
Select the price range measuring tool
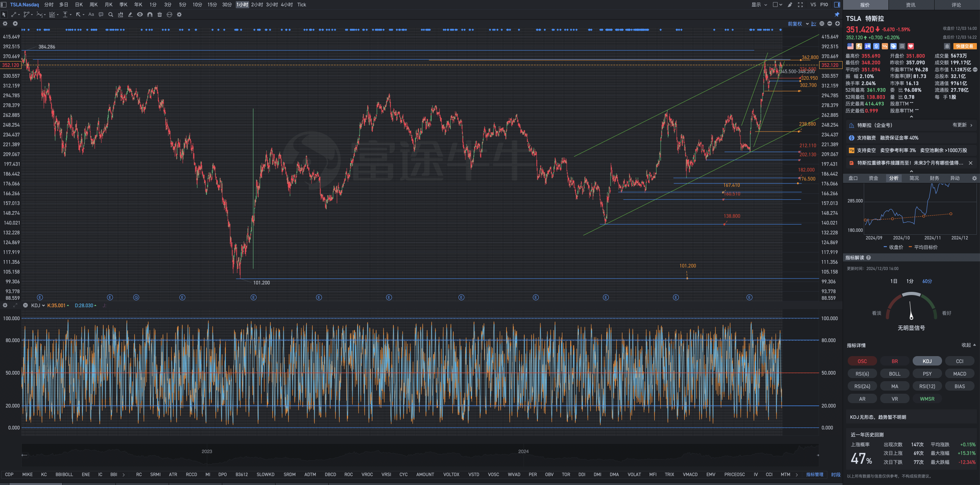pyautogui.click(x=65, y=14)
